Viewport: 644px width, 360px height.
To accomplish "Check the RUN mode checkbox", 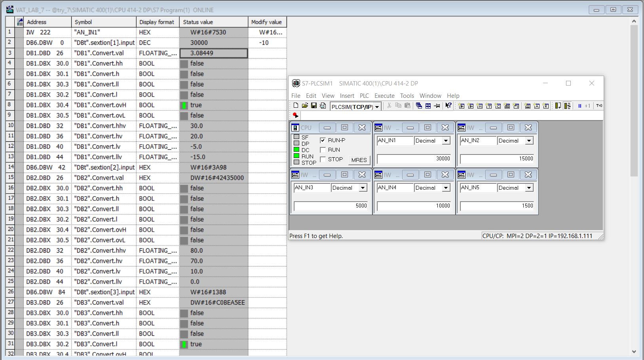I will (x=323, y=150).
